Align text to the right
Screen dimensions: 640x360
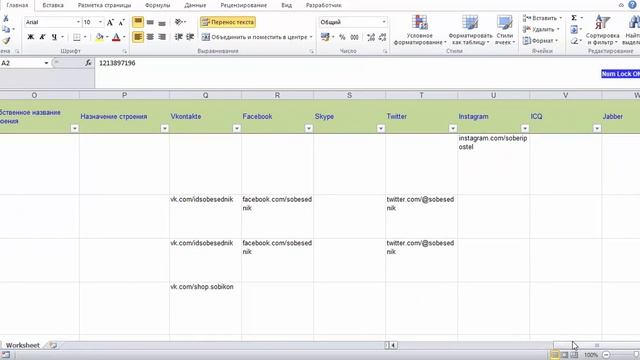[x=162, y=37]
